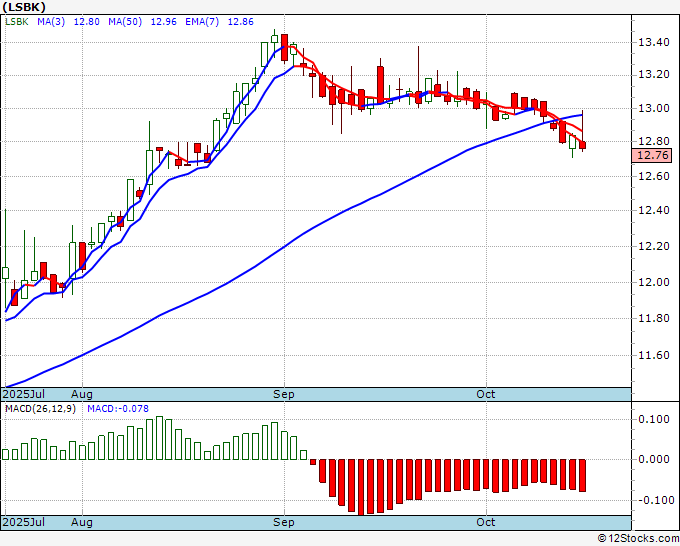
Task: Click the Oct label on MACD axis
Action: (485, 522)
